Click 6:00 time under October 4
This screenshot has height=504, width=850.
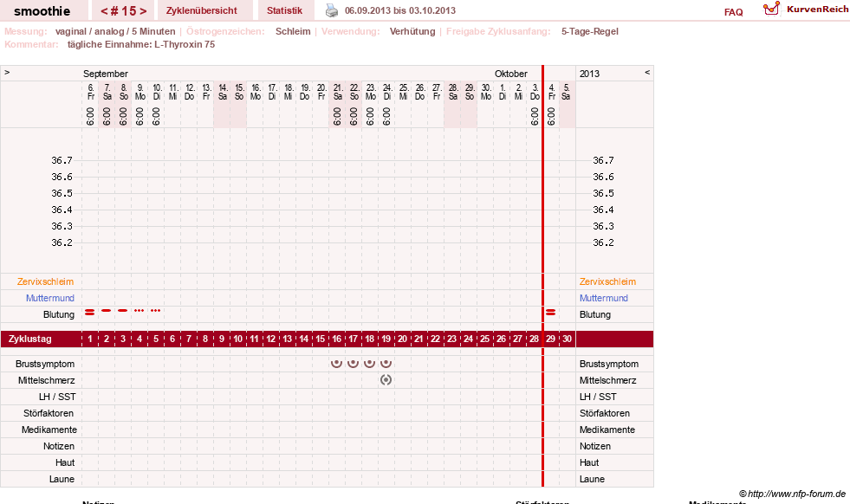[551, 116]
